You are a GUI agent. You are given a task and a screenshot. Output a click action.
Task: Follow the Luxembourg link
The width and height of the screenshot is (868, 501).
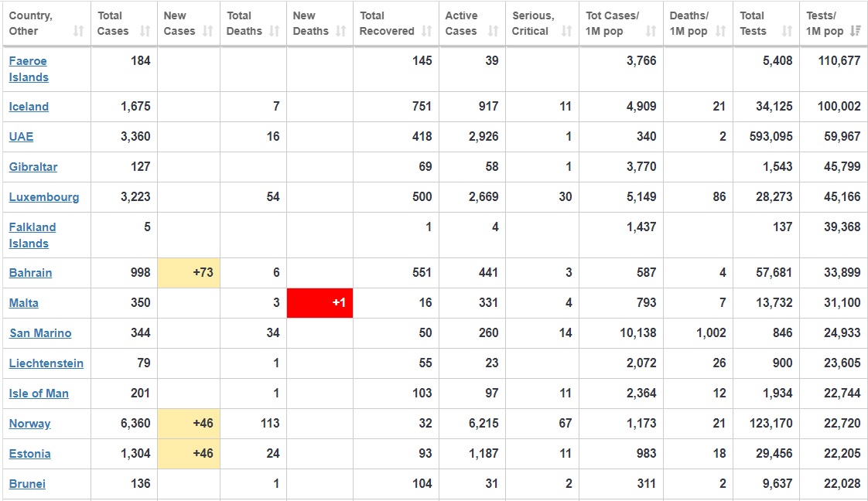pyautogui.click(x=44, y=197)
